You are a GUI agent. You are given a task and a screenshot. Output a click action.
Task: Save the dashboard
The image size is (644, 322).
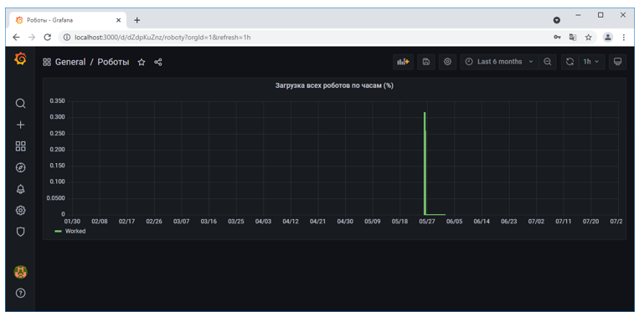coord(426,62)
